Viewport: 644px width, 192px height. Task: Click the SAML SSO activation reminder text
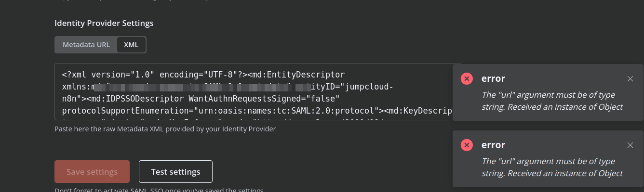(159, 190)
